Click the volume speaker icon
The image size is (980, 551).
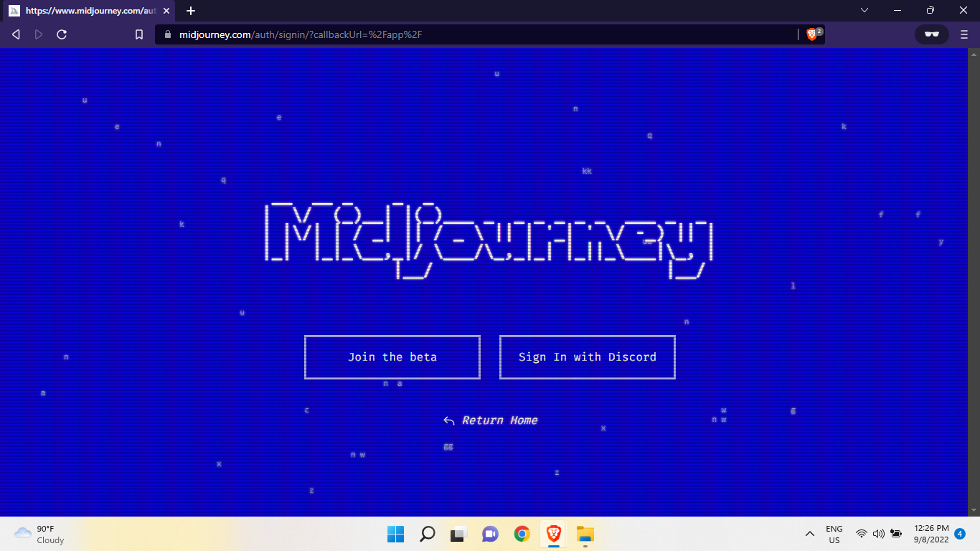pos(879,534)
